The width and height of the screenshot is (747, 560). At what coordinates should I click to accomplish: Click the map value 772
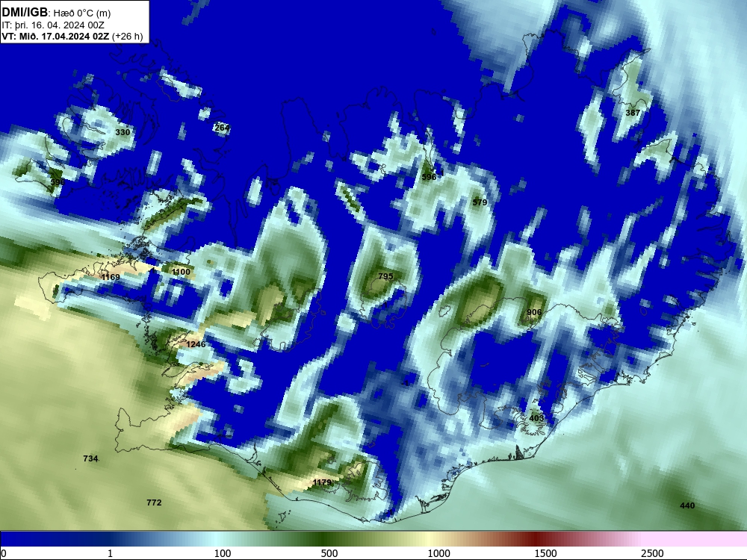click(x=154, y=503)
